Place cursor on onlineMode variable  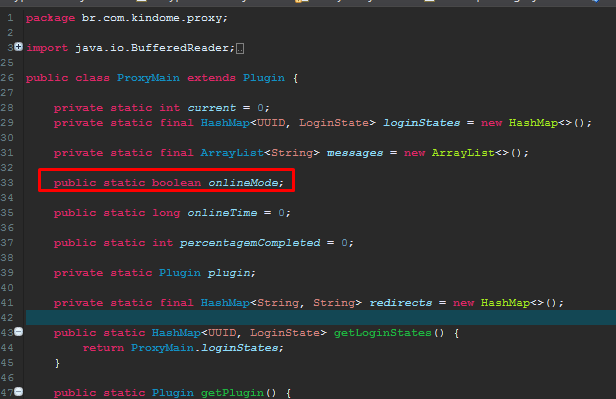pos(243,183)
